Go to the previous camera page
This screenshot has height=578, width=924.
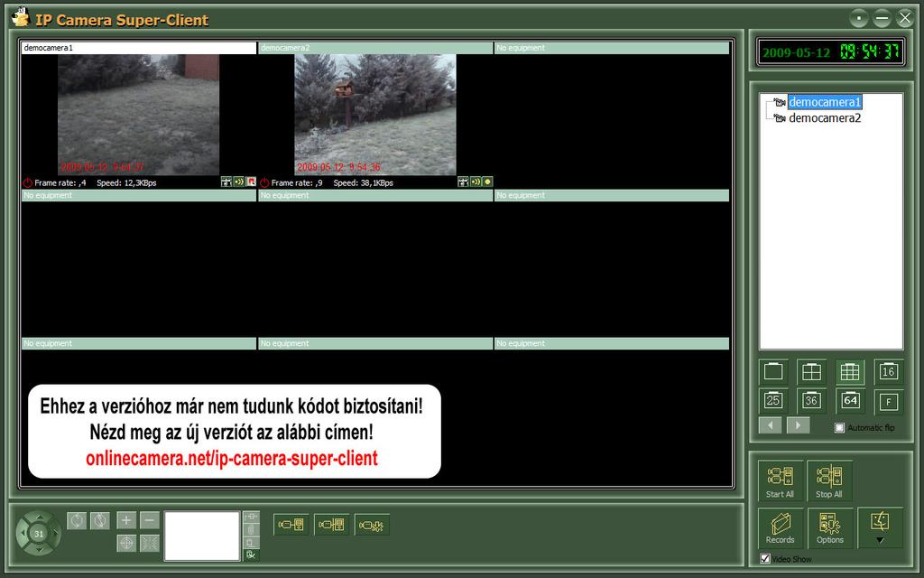(771, 425)
